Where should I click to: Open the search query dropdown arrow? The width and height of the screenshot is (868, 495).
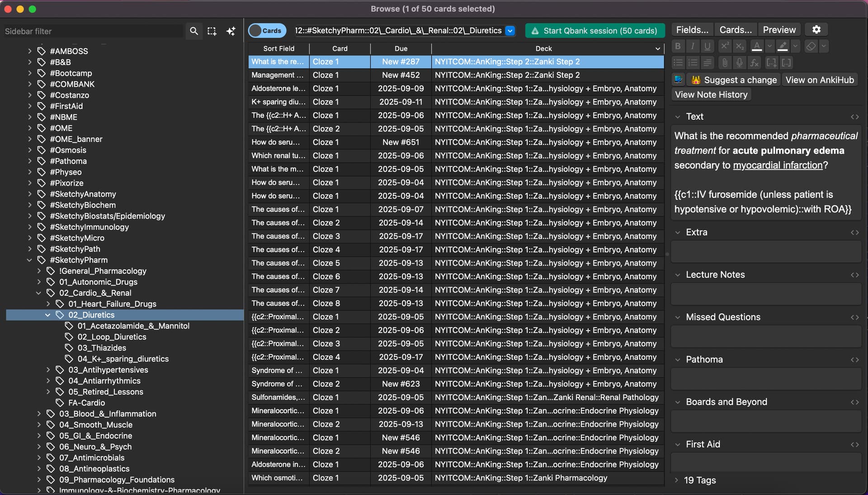pyautogui.click(x=510, y=31)
